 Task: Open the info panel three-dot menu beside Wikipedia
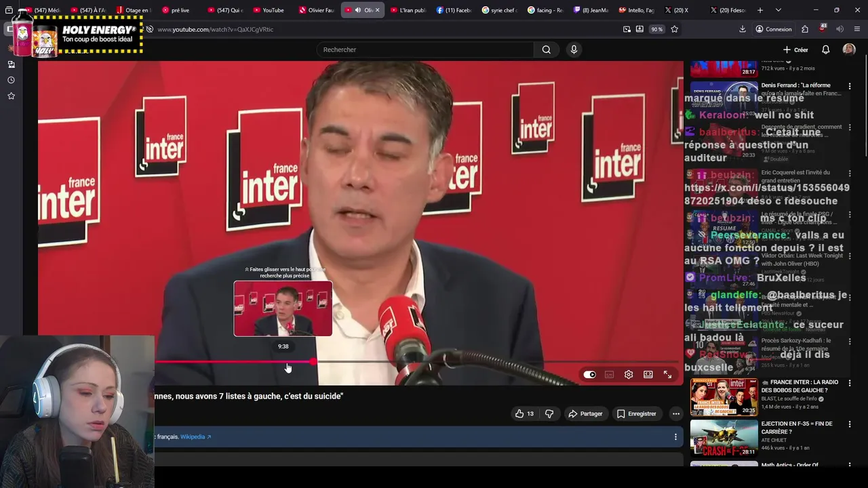[x=675, y=437]
